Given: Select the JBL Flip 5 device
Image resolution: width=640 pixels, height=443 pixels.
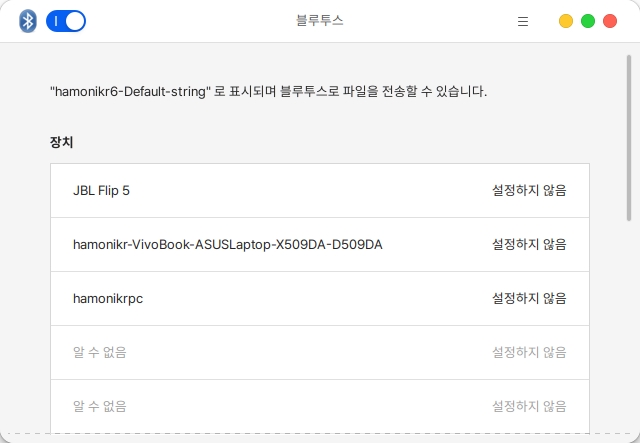Looking at the screenshot, I should (102, 190).
